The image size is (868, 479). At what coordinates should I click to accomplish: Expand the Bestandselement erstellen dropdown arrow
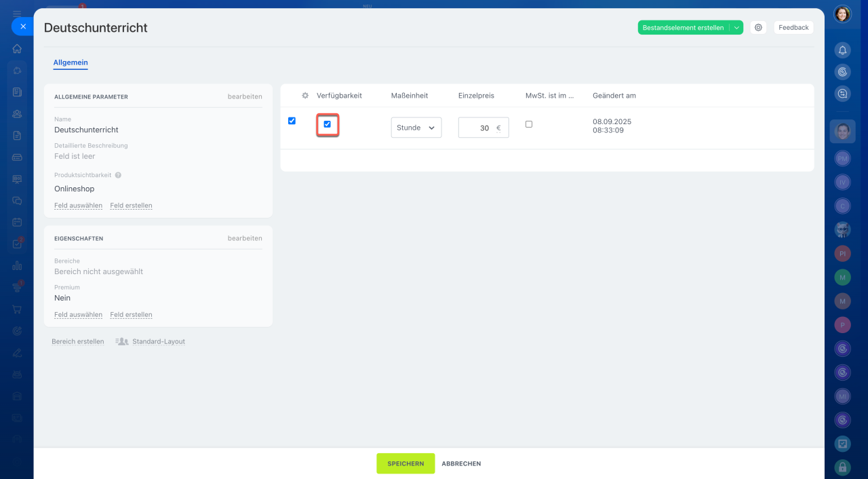click(x=736, y=28)
